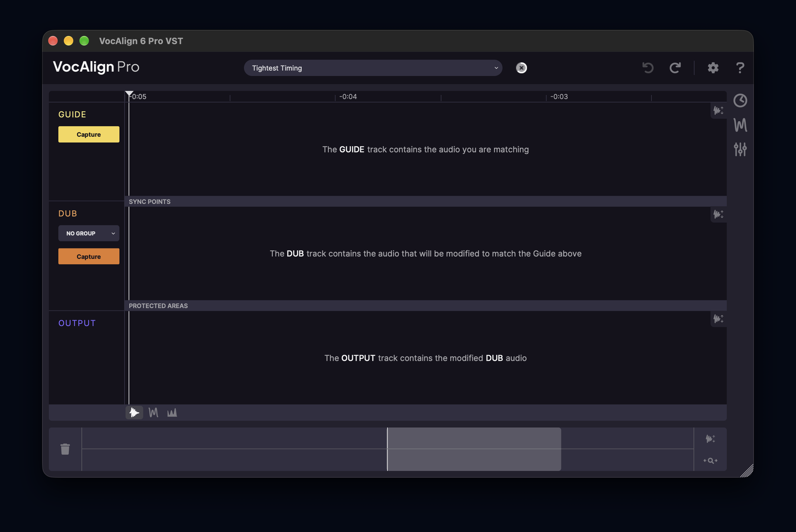796x532 pixels.
Task: Click the yellow GUIDE Capture button
Action: tap(89, 134)
